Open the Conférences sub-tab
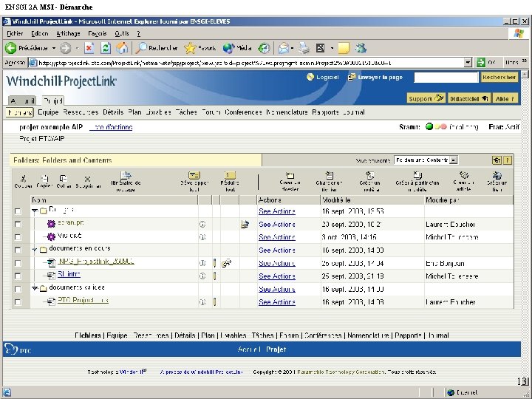The image size is (532, 399). click(243, 112)
